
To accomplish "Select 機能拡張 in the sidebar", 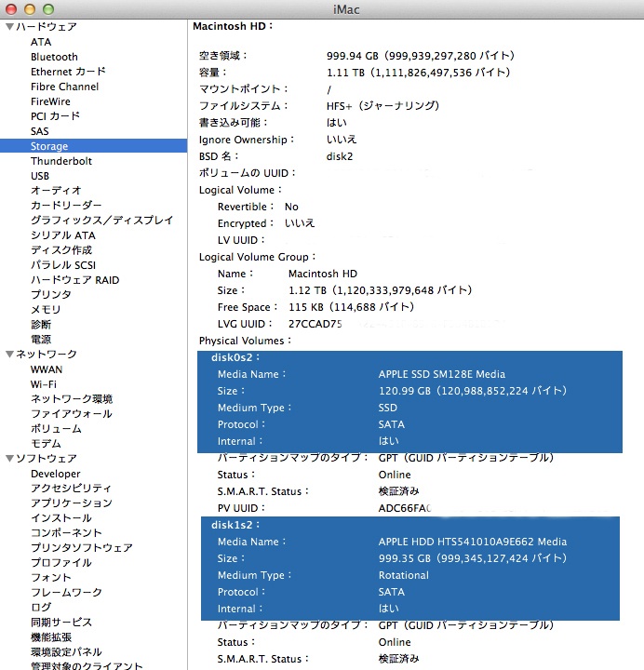I will [x=51, y=637].
